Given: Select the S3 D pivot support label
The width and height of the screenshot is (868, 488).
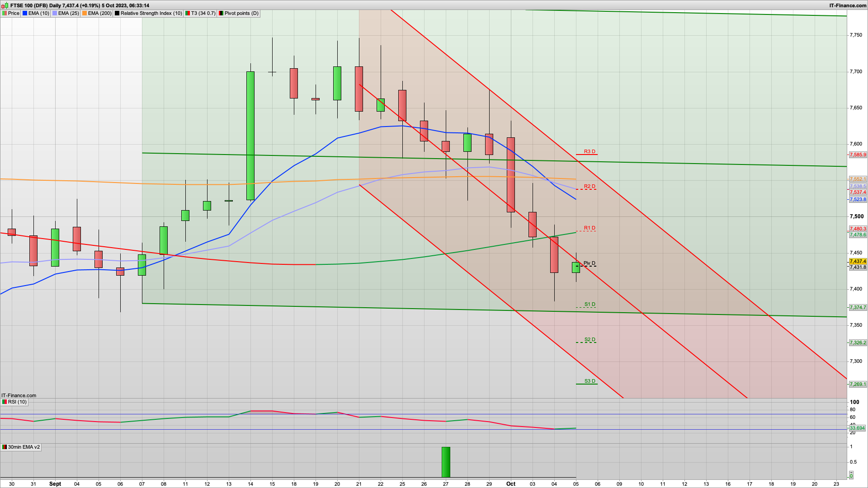Looking at the screenshot, I should (590, 381).
